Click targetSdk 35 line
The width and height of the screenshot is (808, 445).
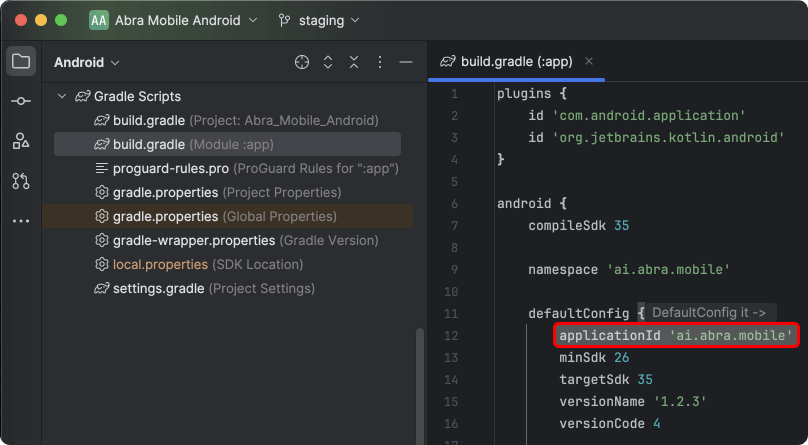(606, 380)
